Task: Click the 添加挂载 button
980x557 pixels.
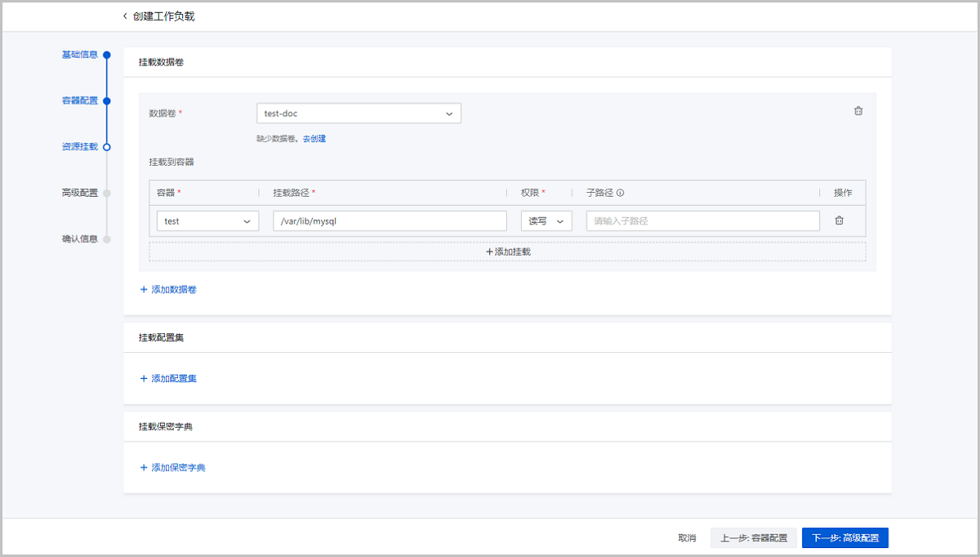Action: pyautogui.click(x=507, y=252)
